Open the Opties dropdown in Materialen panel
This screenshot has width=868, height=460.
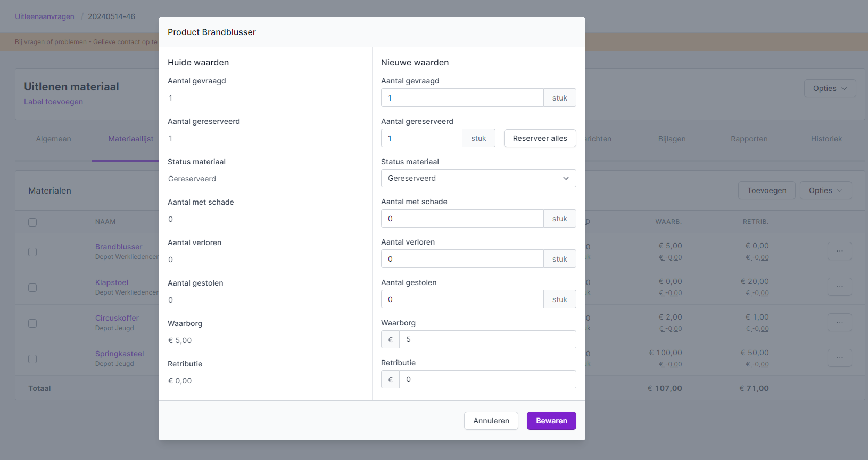825,190
